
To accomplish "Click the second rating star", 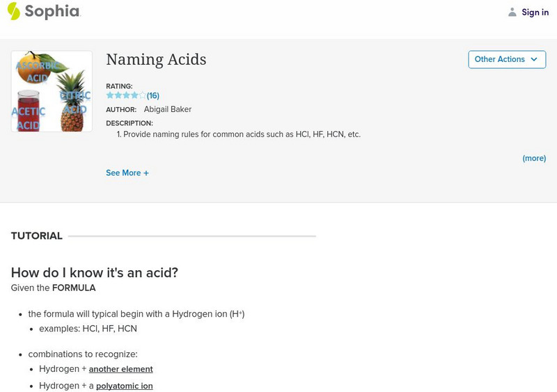I will tap(118, 95).
